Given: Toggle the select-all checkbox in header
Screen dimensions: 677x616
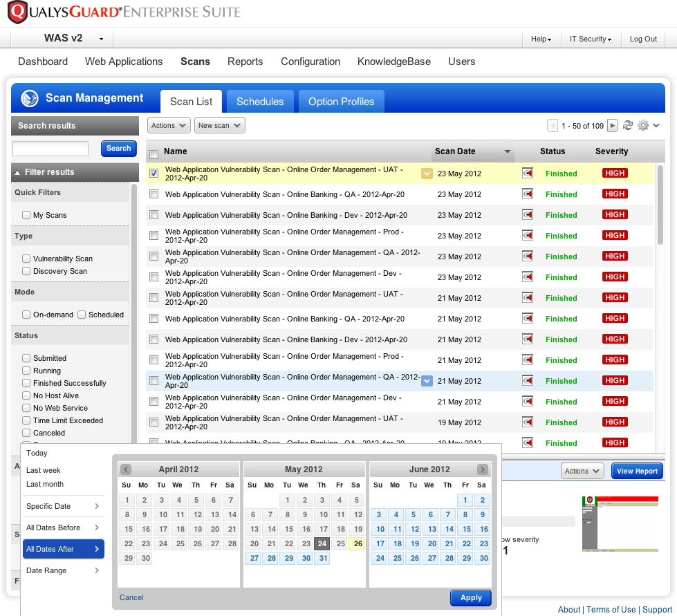Looking at the screenshot, I should (154, 154).
